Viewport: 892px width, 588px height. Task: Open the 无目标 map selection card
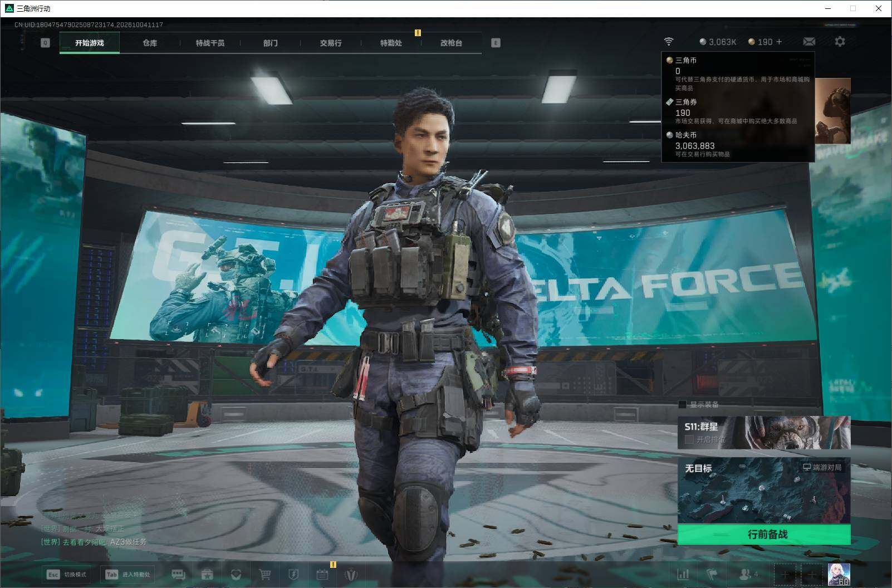click(x=764, y=491)
